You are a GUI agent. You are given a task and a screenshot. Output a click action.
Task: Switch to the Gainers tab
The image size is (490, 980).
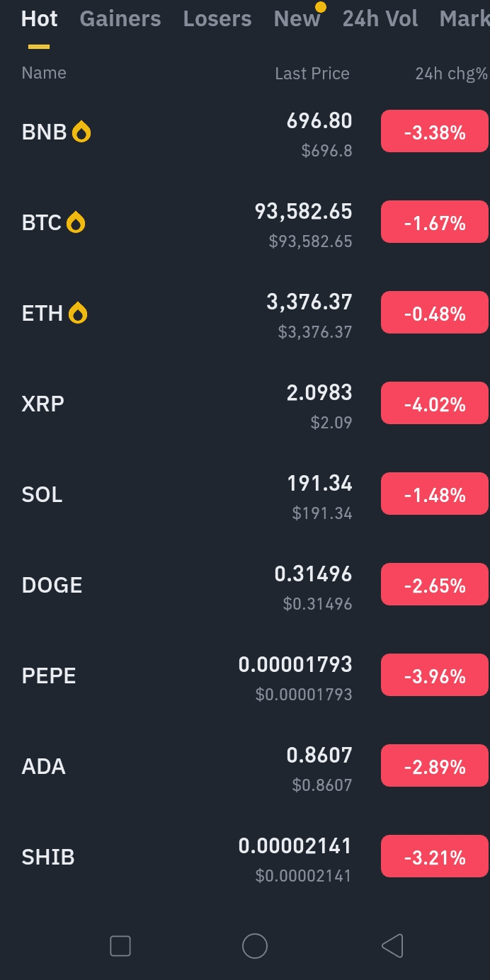coord(120,19)
